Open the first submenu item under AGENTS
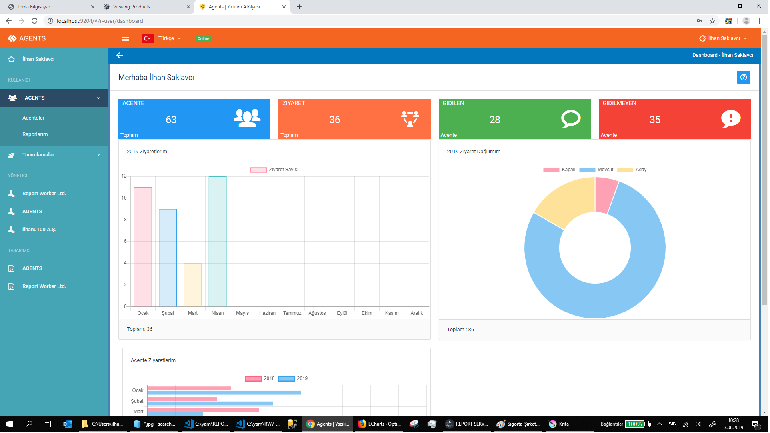Image resolution: width=770 pixels, height=433 pixels. click(x=34, y=118)
